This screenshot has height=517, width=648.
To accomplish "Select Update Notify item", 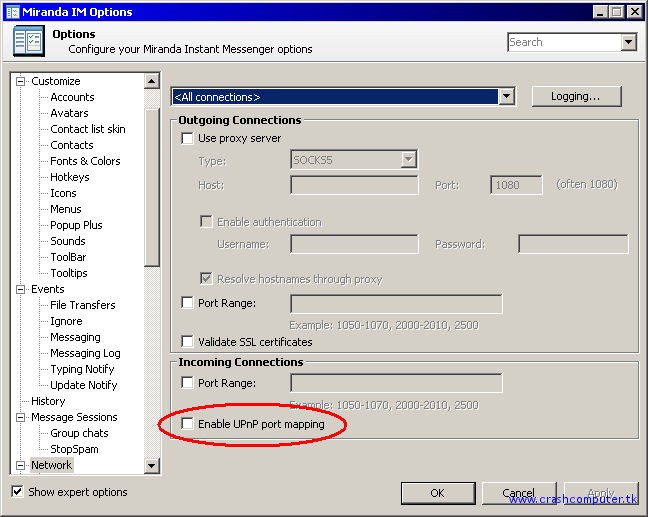I will click(83, 385).
